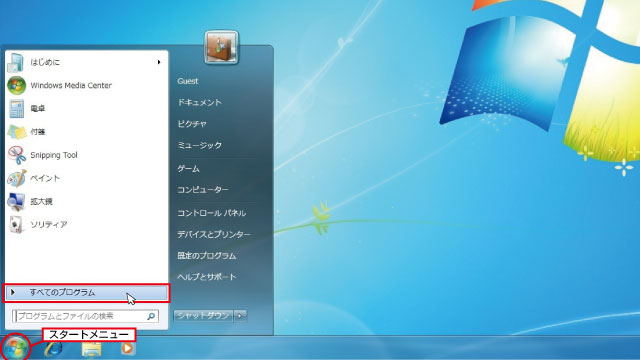640x360 pixels.
Task: Click the 電卓 label
Action: click(38, 109)
